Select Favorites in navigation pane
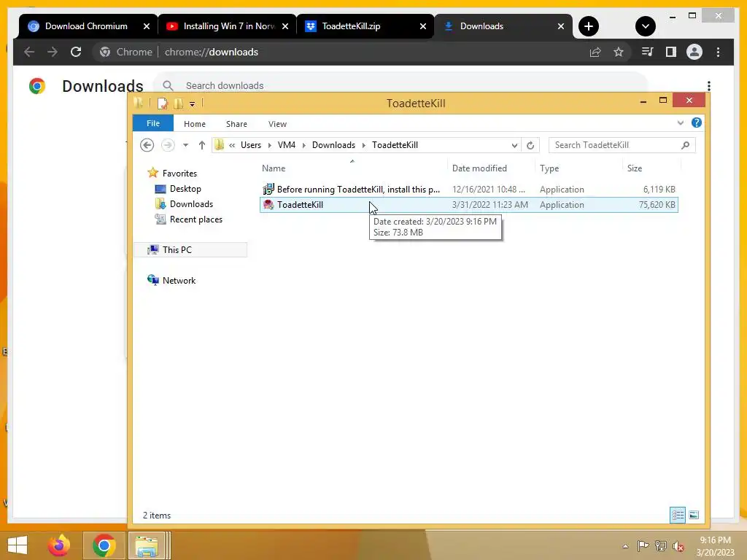The width and height of the screenshot is (747, 560). (x=179, y=174)
